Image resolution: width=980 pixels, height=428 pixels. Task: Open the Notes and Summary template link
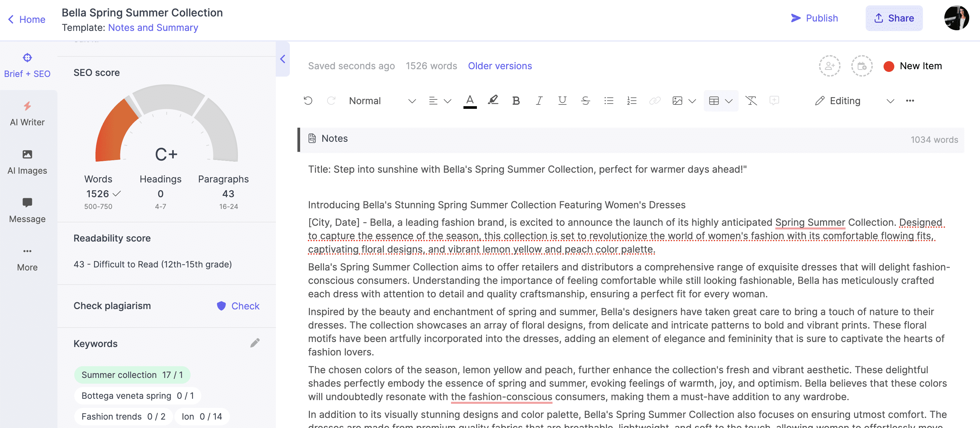[x=153, y=28]
